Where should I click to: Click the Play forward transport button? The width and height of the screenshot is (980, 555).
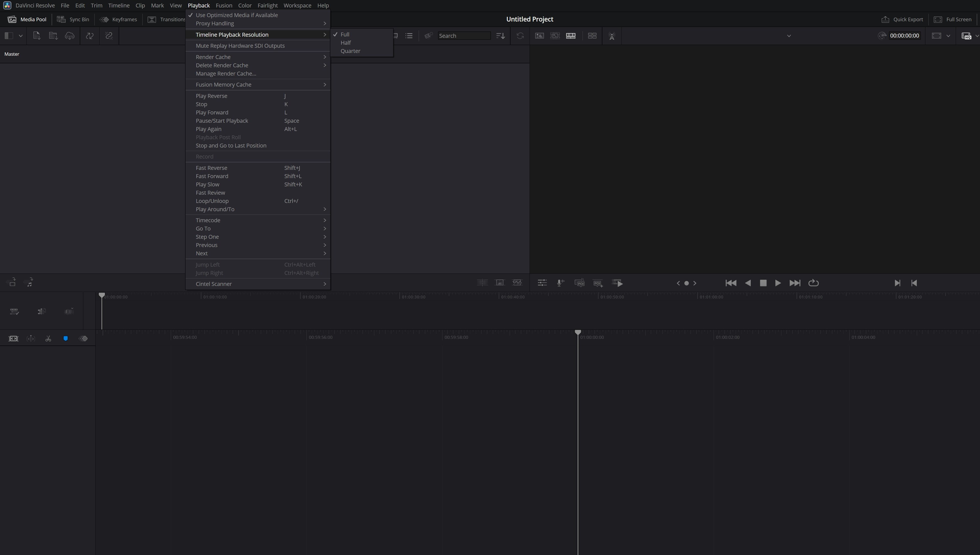tap(778, 283)
